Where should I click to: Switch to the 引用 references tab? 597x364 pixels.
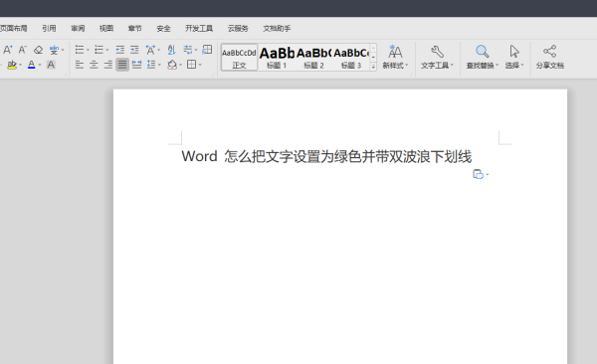[x=49, y=28]
